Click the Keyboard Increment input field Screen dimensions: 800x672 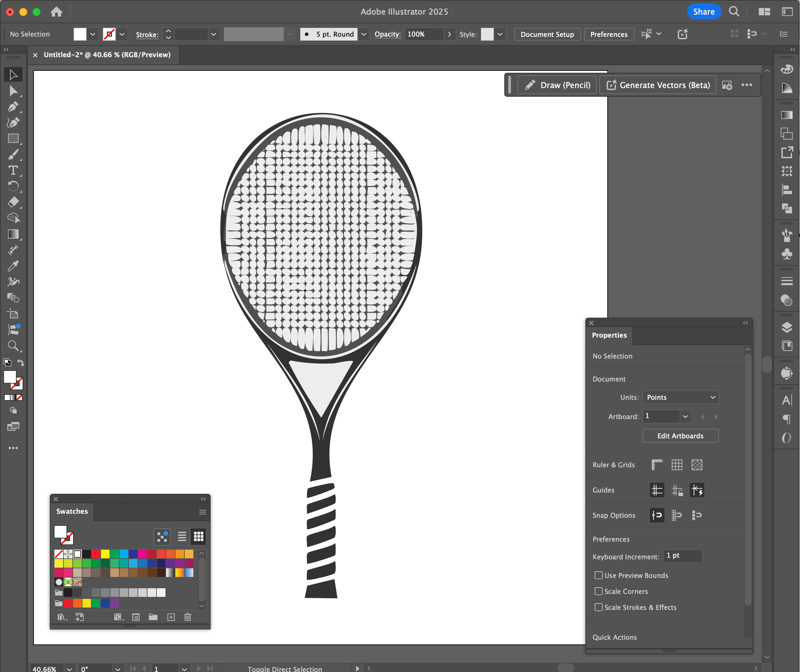click(x=682, y=556)
